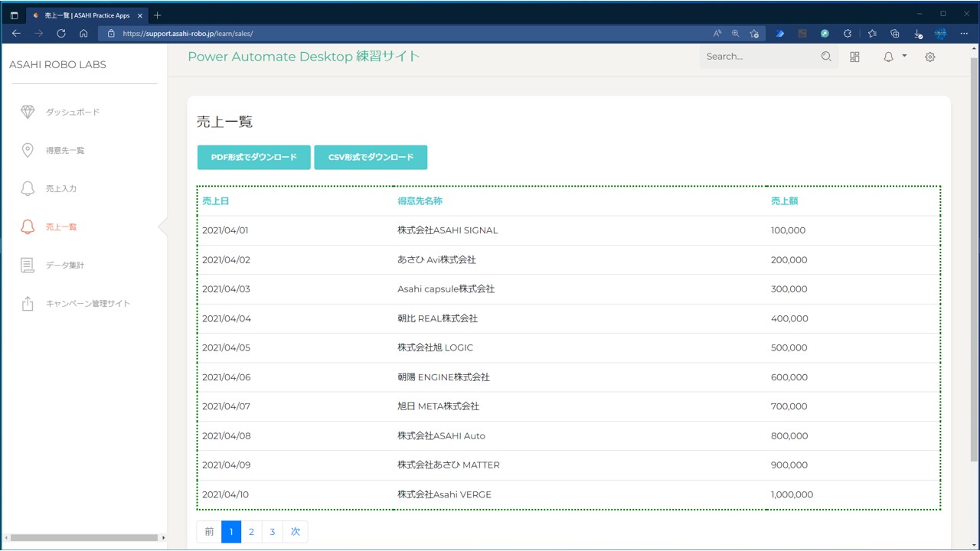Click ASAHI ROBO LABS logo text
This screenshot has height=551, width=980.
(x=57, y=64)
